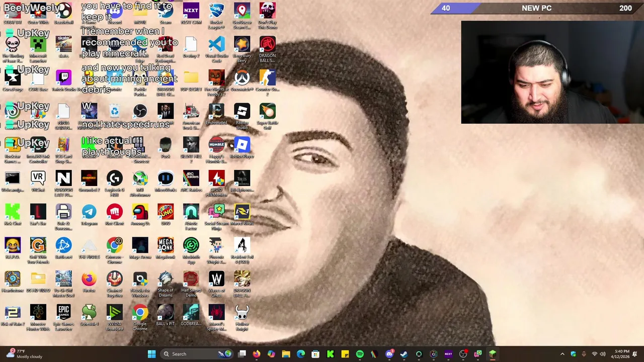Open Firefox from the taskbar
This screenshot has width=644, height=362.
(257, 354)
